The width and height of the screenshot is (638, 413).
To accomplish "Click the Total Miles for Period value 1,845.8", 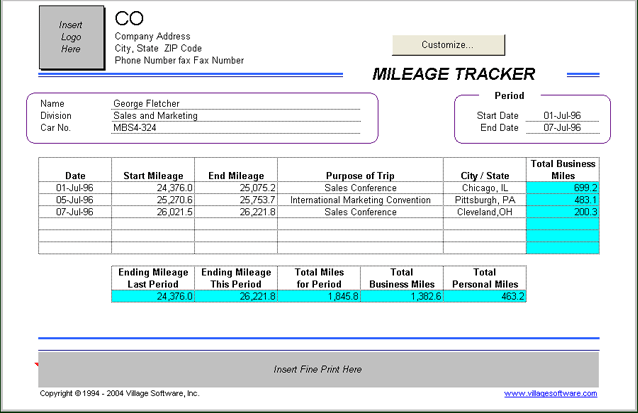I will point(318,296).
